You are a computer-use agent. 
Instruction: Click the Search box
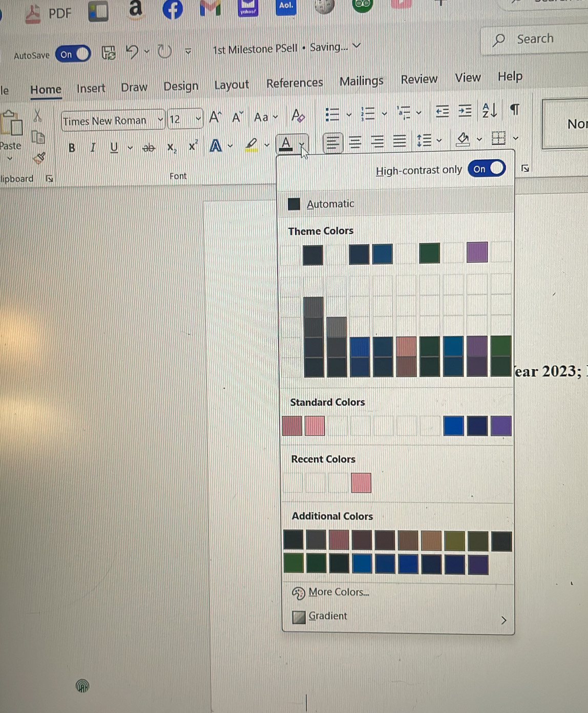point(534,39)
